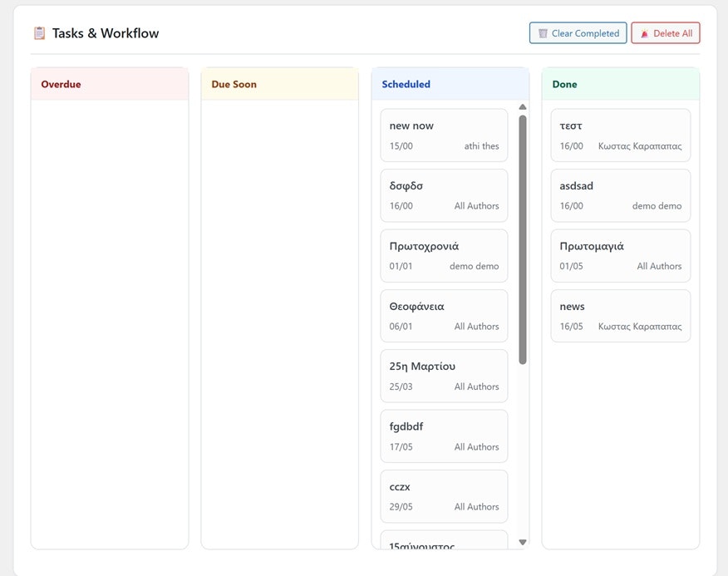Click the Scheduled list scroll-down arrow

pos(523,542)
